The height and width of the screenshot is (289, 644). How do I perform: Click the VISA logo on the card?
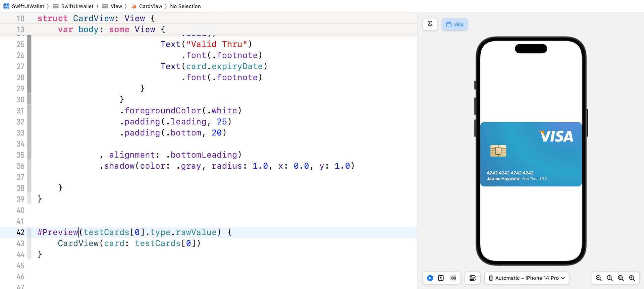click(x=556, y=136)
